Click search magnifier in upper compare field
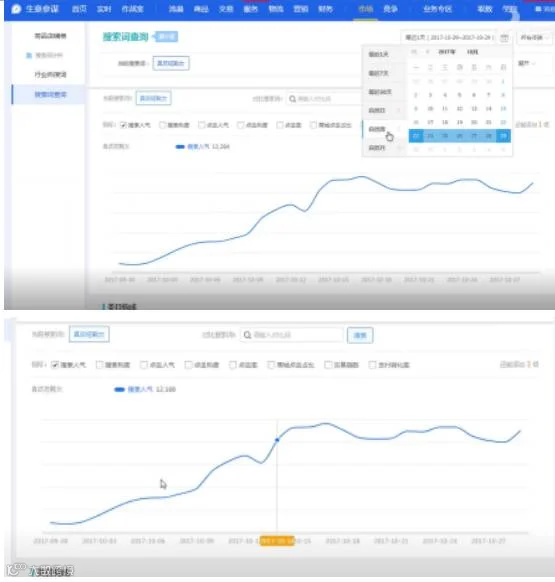 coord(293,99)
